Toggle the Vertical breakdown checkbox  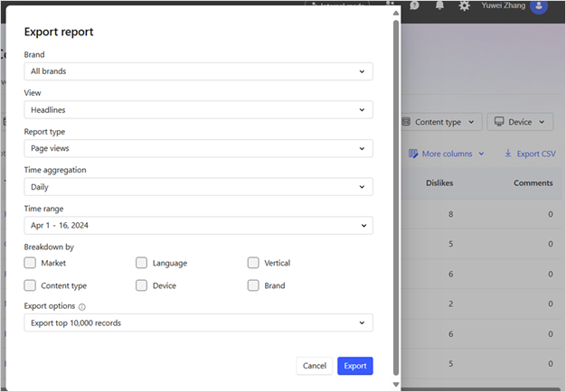253,263
